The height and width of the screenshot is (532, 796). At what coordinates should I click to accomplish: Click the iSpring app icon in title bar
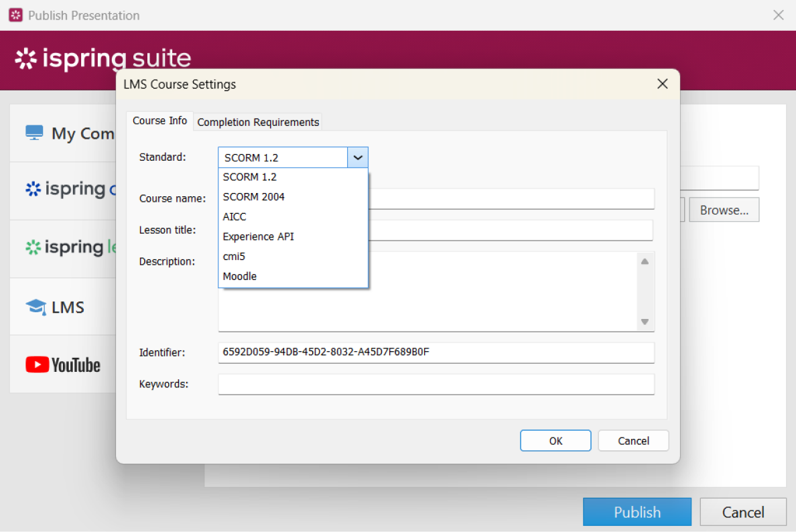(x=15, y=14)
